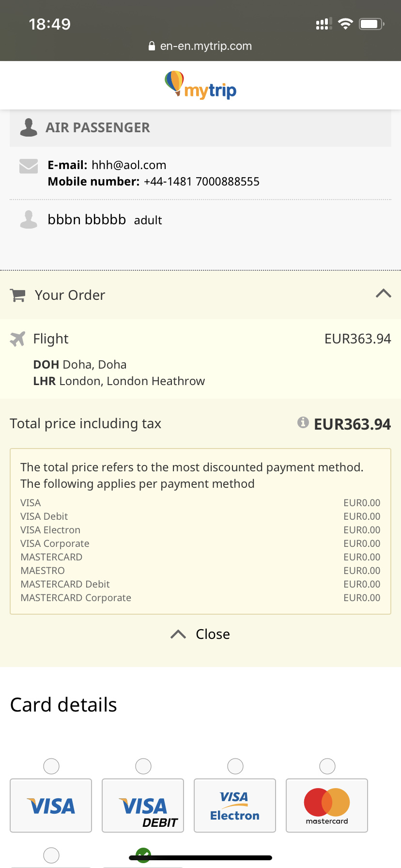Tap the airplane Flight icon

17,339
